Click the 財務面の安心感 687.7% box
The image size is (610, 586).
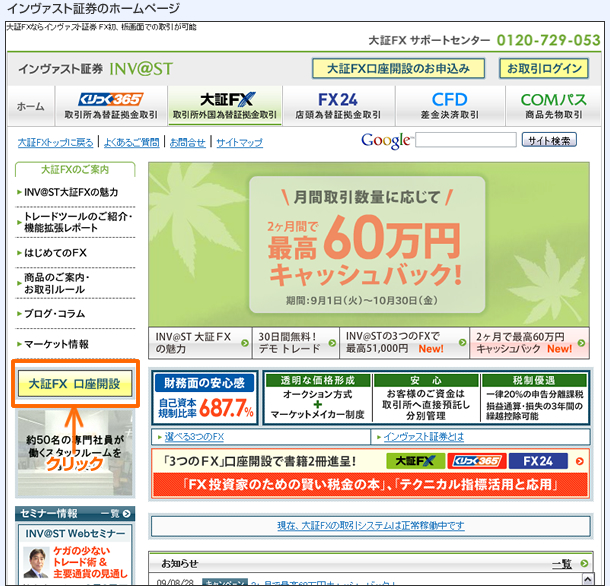pyautogui.click(x=205, y=398)
